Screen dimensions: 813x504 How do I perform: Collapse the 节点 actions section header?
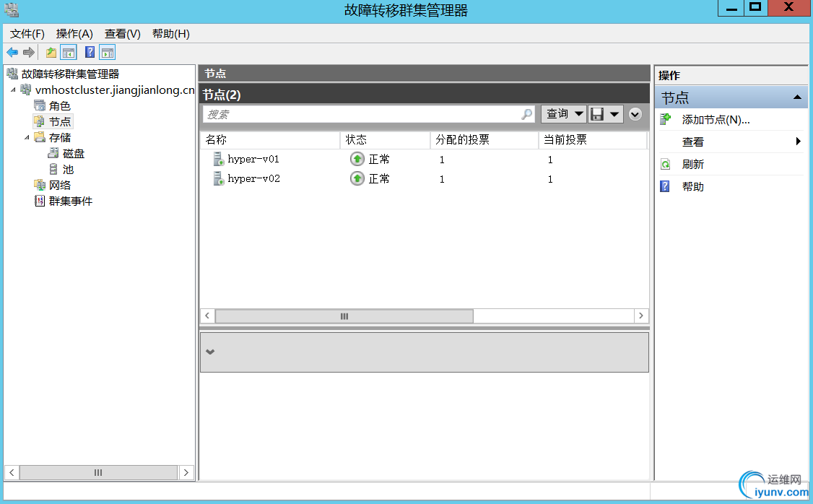point(797,97)
